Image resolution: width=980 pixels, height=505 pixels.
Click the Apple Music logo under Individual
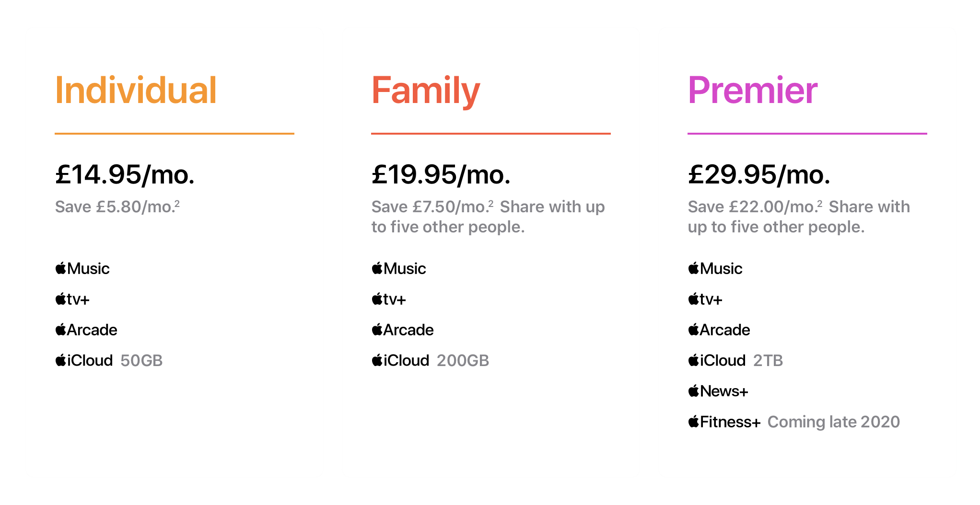[82, 268]
